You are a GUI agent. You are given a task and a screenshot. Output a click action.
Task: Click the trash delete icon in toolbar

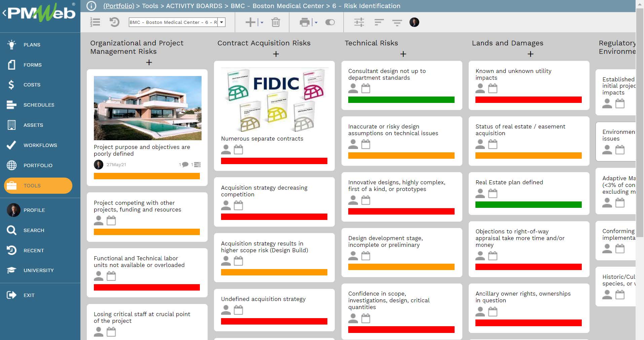tap(276, 23)
